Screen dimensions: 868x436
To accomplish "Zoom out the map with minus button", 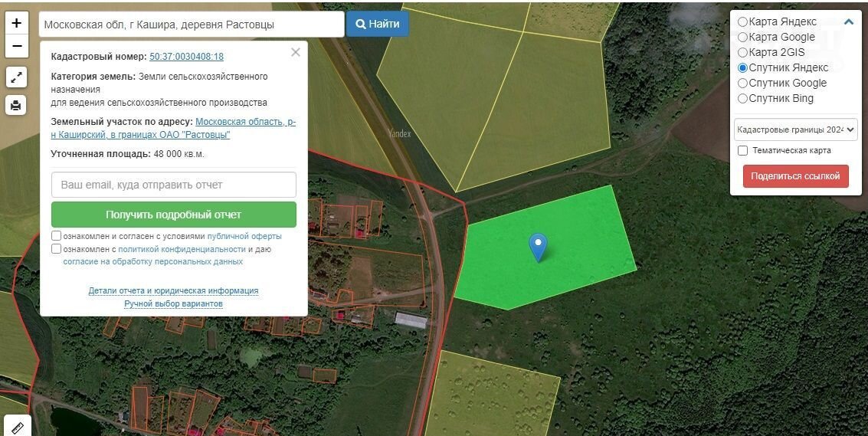I will [17, 46].
